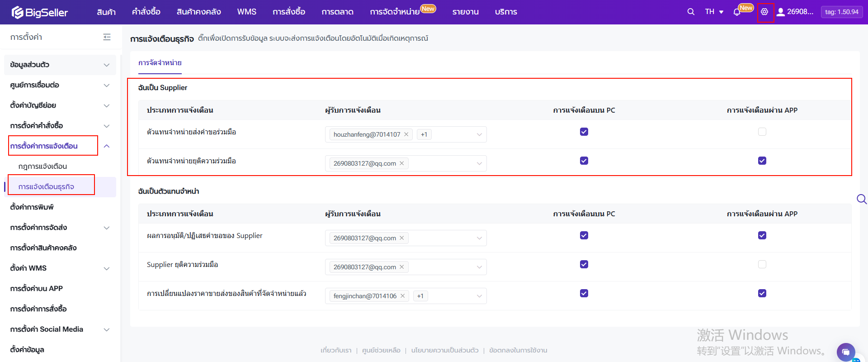Collapse the sidebar using the menu fold icon
Screen dimensions: 868x362
point(107,37)
